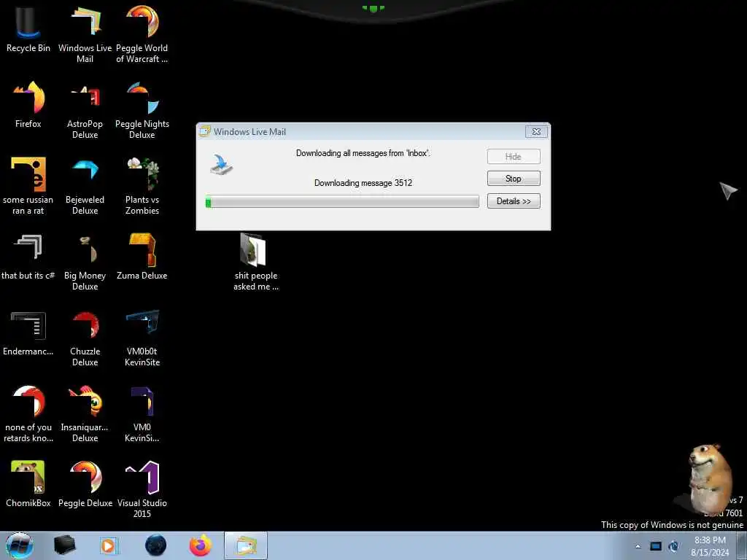
Task: Click the monitor tray icon
Action: [656, 546]
